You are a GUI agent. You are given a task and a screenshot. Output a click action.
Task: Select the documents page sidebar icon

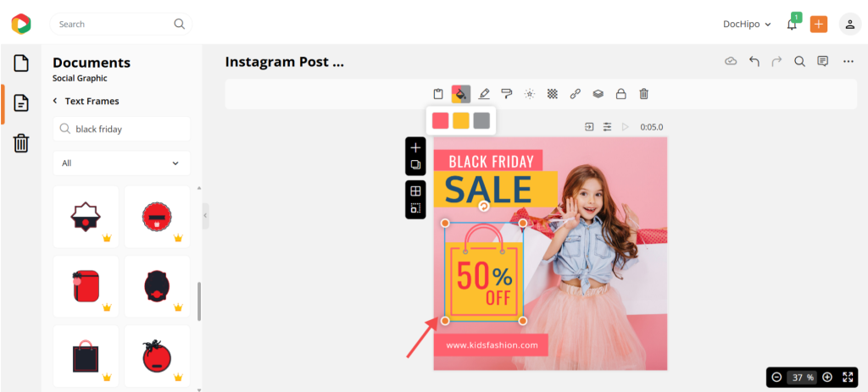[x=21, y=103]
